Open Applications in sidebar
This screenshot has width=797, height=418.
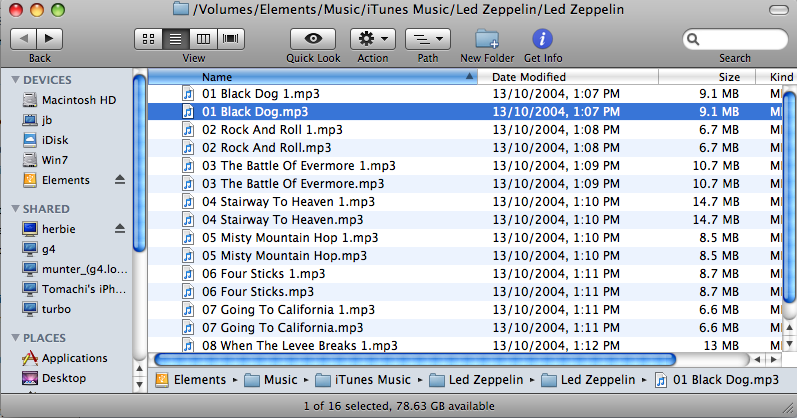click(x=65, y=358)
